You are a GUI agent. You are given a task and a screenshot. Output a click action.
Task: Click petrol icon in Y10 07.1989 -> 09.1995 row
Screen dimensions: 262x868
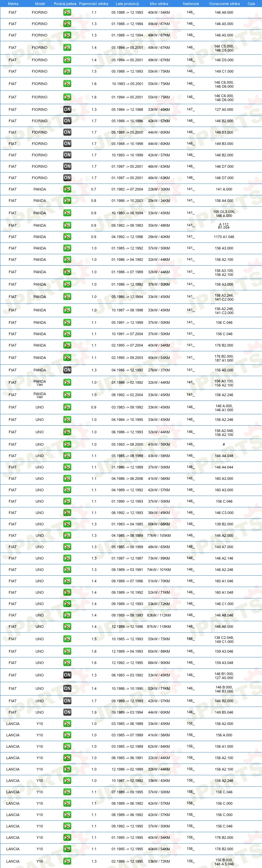tap(67, 792)
